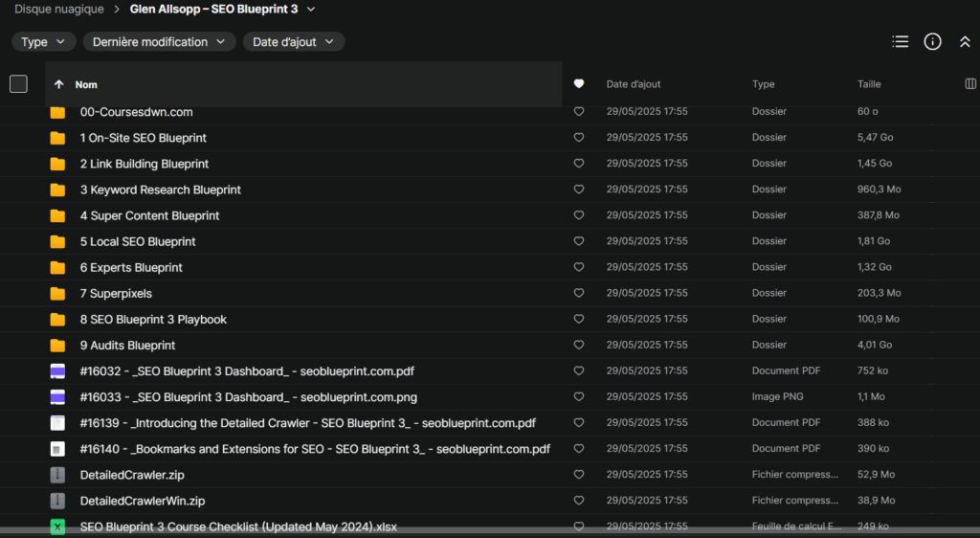Viewport: 980px width, 538px height.
Task: Open the Dernière modification filter dropdown
Action: point(159,42)
